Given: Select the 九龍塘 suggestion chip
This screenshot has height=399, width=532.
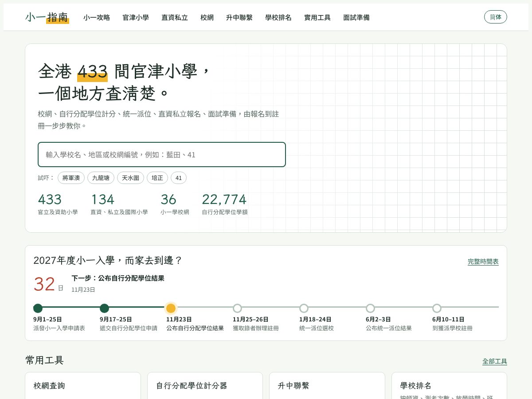Looking at the screenshot, I should click(101, 178).
